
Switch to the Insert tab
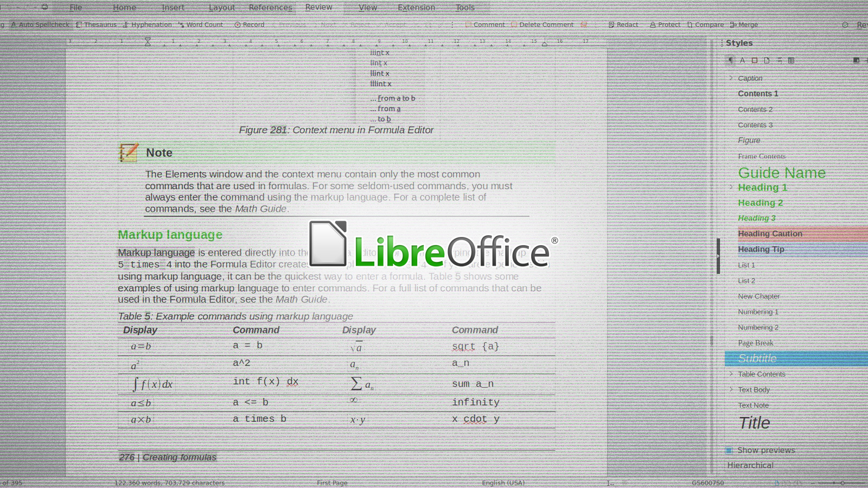click(x=173, y=8)
